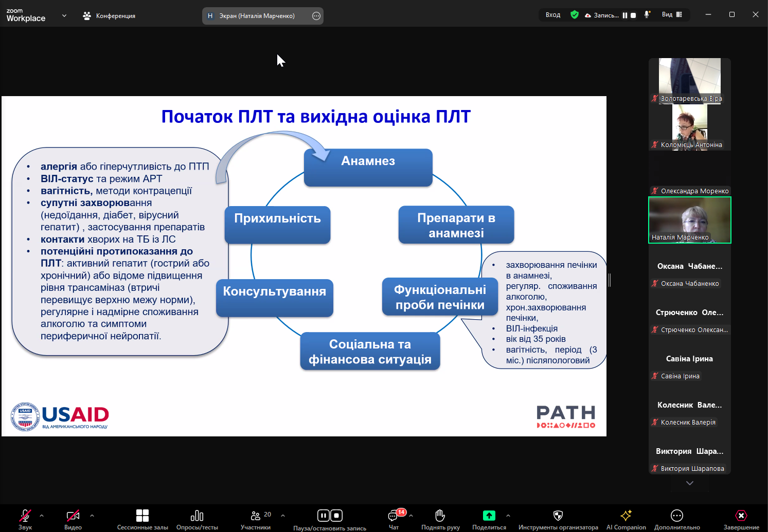
Task: Open the Сессионные залы (breakout rooms)
Action: (142, 516)
